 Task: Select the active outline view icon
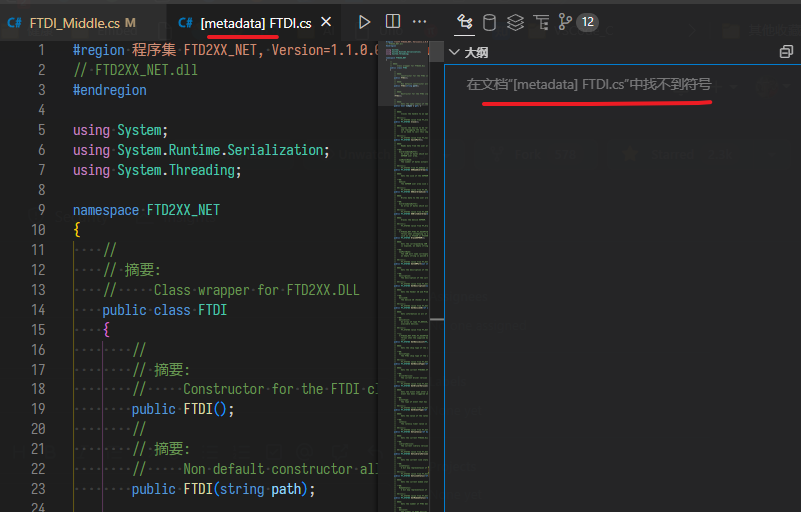(464, 22)
